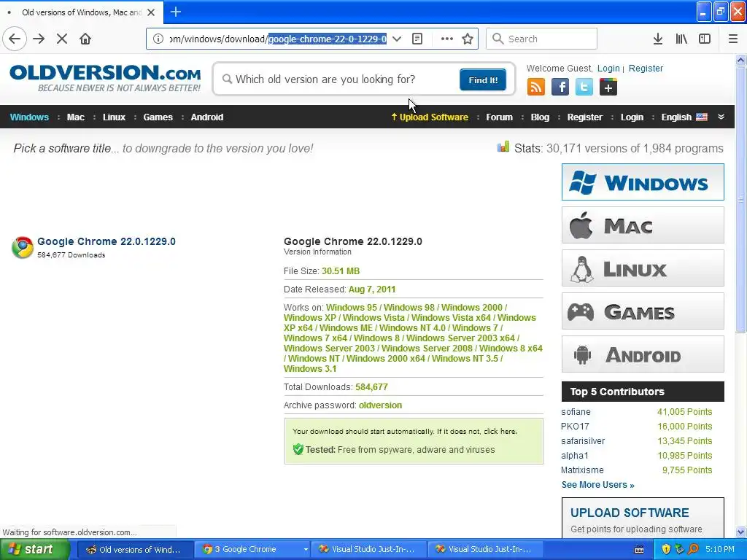The width and height of the screenshot is (747, 560).
Task: Click Login in the black navigation bar
Action: (632, 117)
